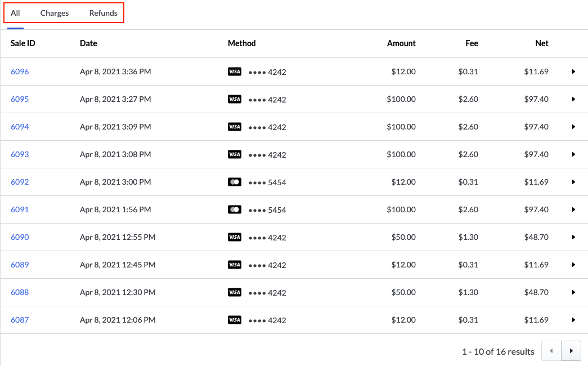Viewport: 588px width, 366px height.
Task: Expand row arrow for sale 6091
Action: (573, 209)
